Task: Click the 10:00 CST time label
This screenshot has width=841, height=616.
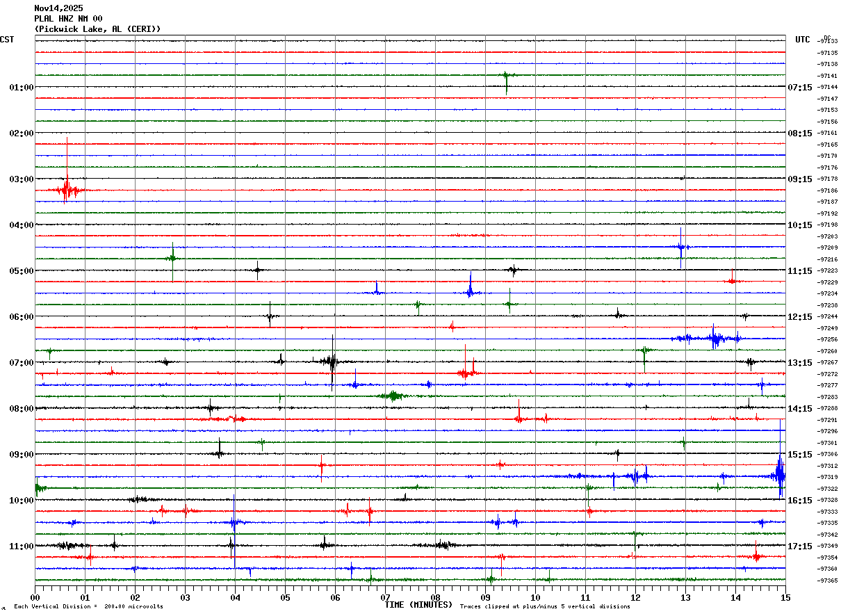Action: pos(21,501)
